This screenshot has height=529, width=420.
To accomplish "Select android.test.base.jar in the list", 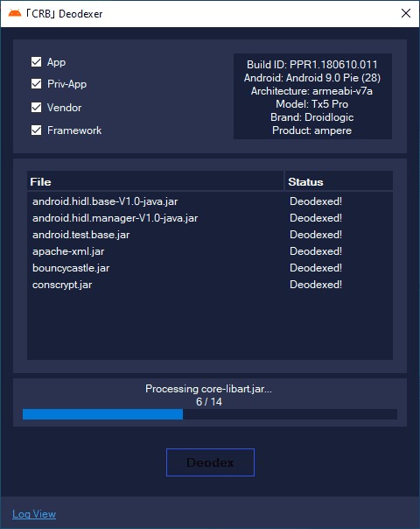I will tap(210, 235).
